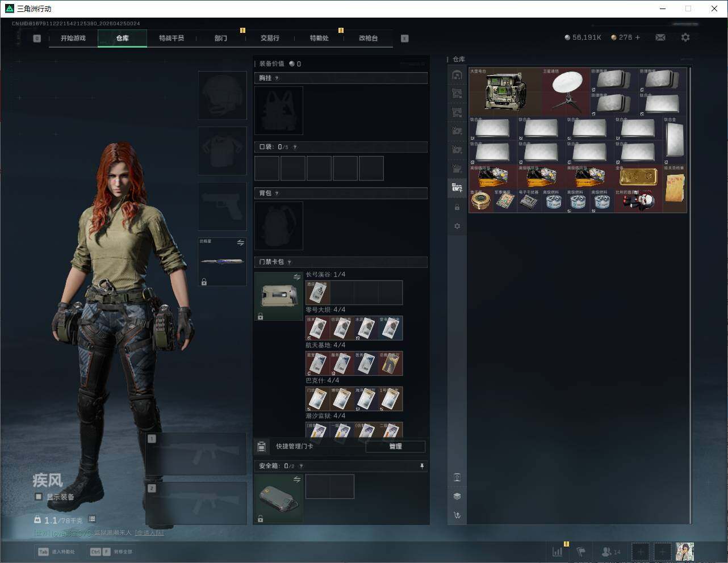Screen dimensions: 728x563
Task: Click the warehouse auto-arrange icon at bottom
Action: point(457,515)
